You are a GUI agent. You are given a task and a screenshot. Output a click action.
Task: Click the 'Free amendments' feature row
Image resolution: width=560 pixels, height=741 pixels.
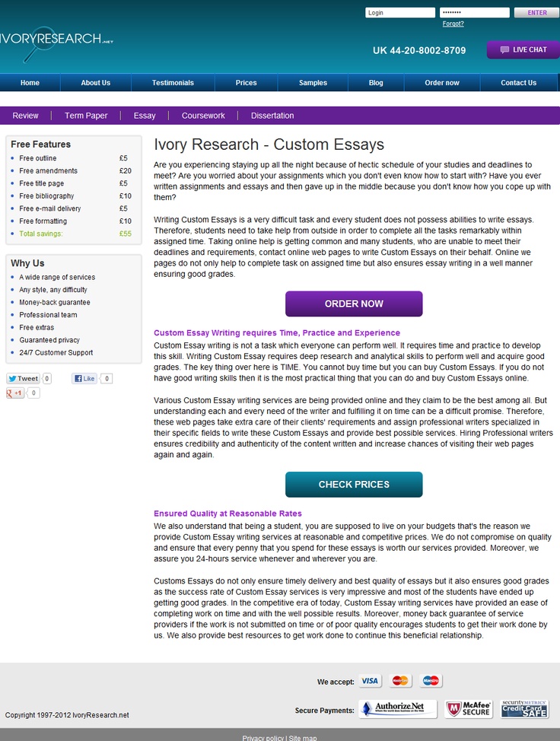click(x=71, y=170)
